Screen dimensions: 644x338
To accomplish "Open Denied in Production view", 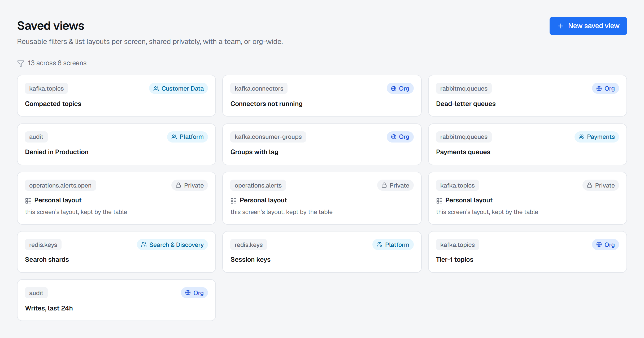I will click(x=116, y=144).
